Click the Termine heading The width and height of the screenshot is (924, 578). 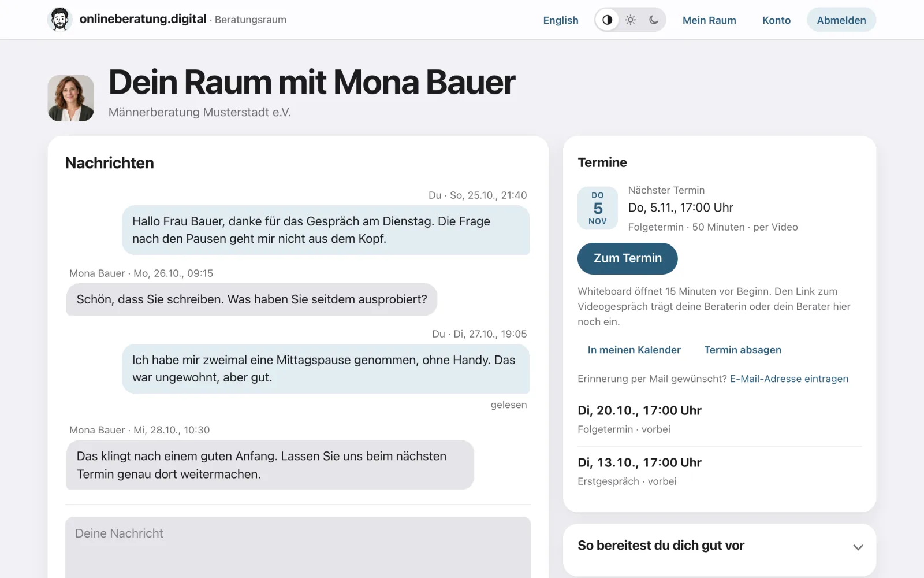click(602, 162)
